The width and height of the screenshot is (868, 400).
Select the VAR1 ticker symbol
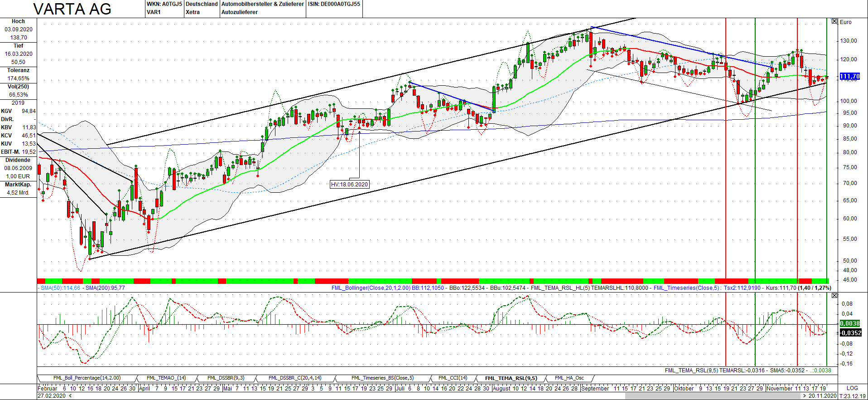click(x=154, y=12)
